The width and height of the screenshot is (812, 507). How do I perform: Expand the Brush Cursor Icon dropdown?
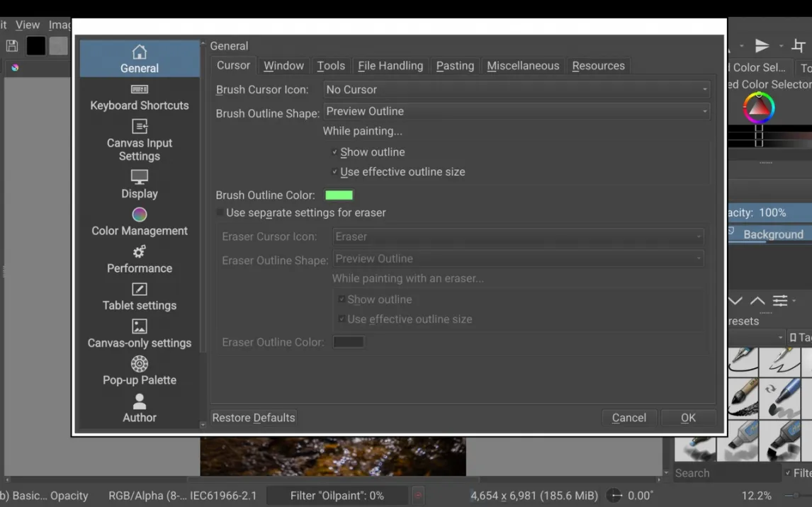(x=517, y=90)
